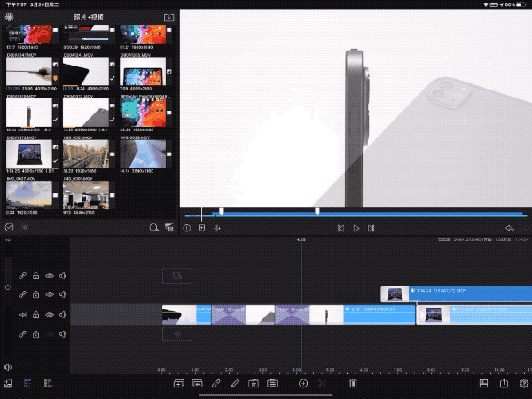The height and width of the screenshot is (399, 532).
Task: Jump to the next edit point
Action: coord(372,229)
